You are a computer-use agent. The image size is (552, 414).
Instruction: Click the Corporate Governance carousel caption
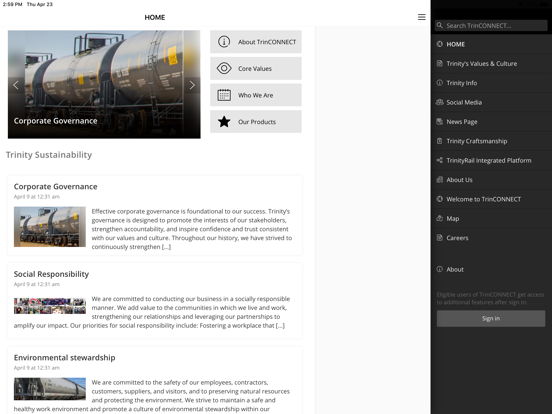point(55,121)
